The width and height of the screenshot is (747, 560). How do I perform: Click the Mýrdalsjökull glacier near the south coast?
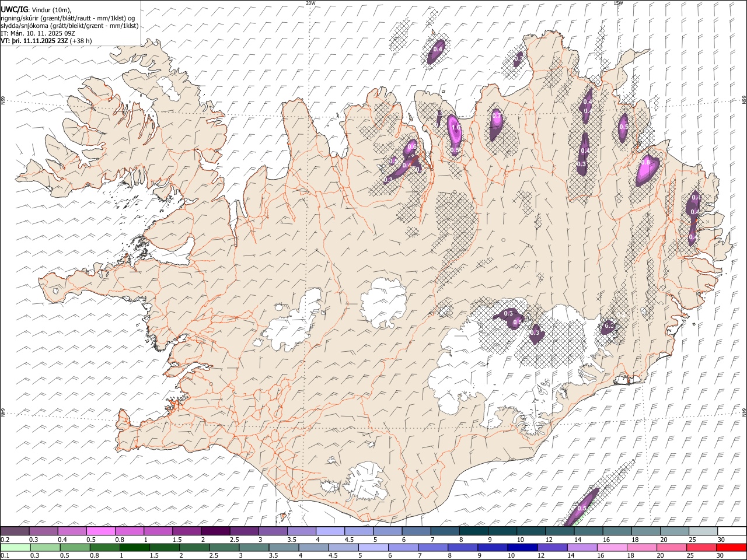coord(366,482)
